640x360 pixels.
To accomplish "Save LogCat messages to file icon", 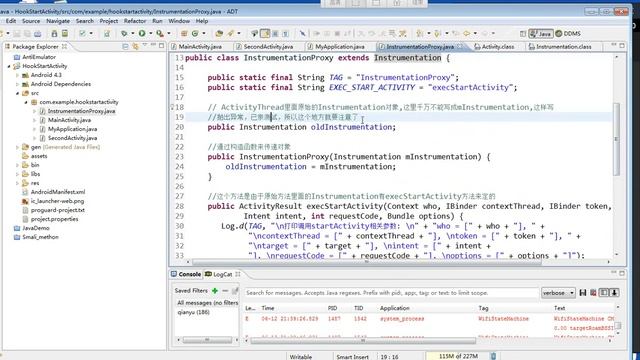I will coord(583,293).
